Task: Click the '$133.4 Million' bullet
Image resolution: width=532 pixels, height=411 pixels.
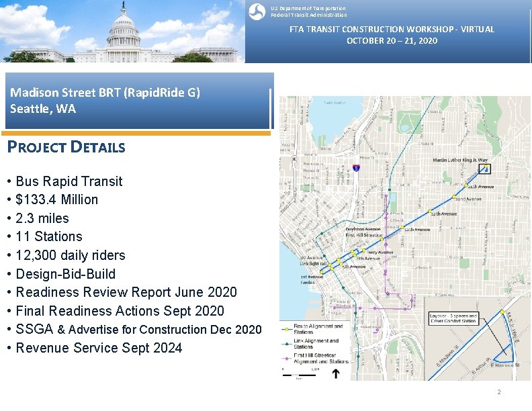Action: (x=56, y=199)
